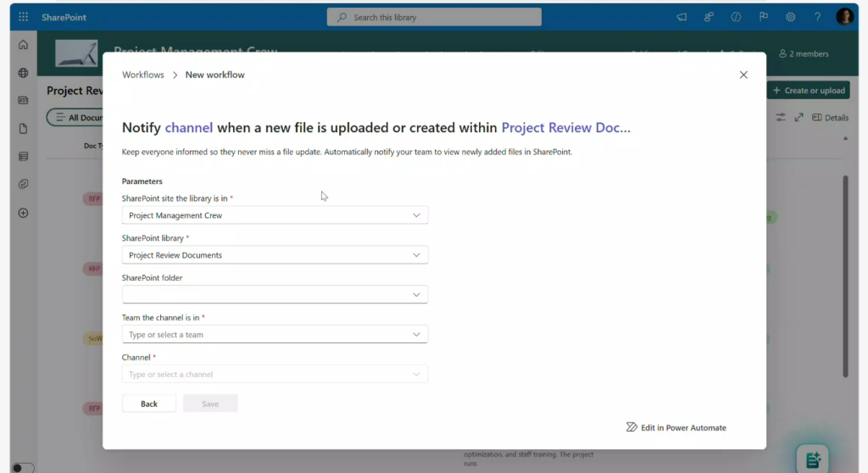868x473 pixels.
Task: Click the expand full-screen arrows icon
Action: tap(798, 118)
